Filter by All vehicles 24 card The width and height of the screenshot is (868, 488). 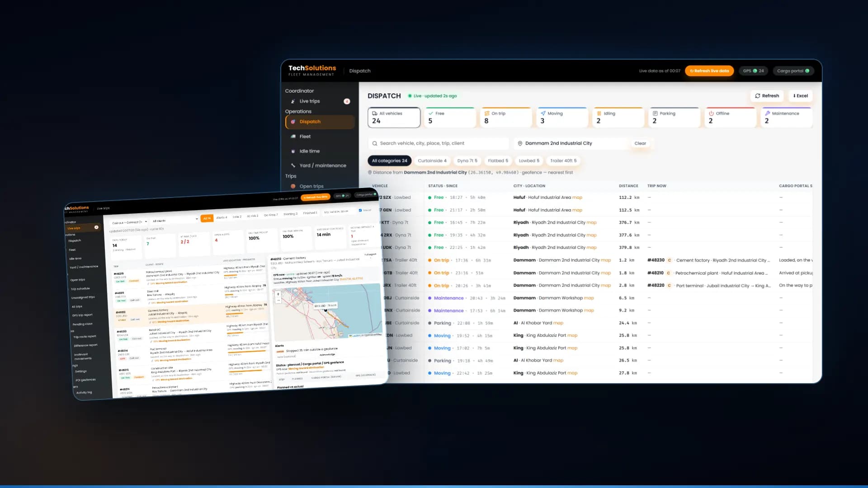(x=394, y=117)
